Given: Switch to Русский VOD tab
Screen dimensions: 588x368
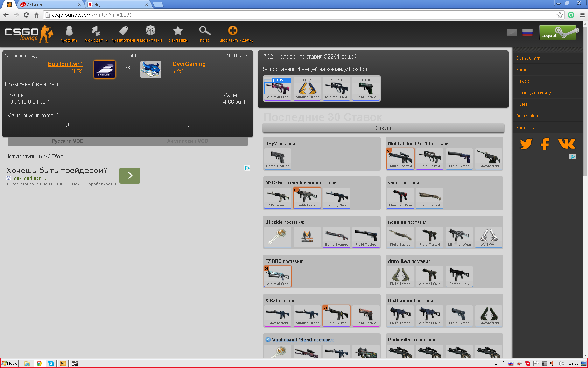Looking at the screenshot, I should click(x=68, y=141).
